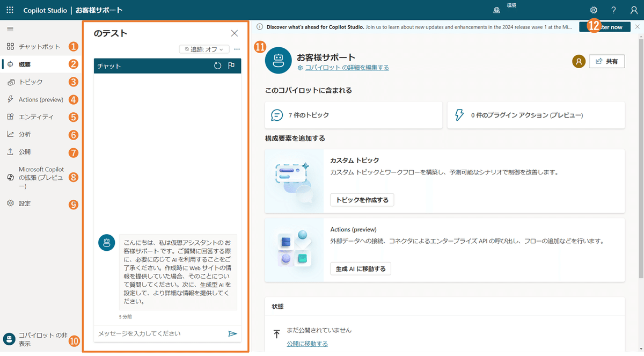Screen dimensions: 644x356
Task: Click the Register now button in banner
Action: [x=605, y=27]
